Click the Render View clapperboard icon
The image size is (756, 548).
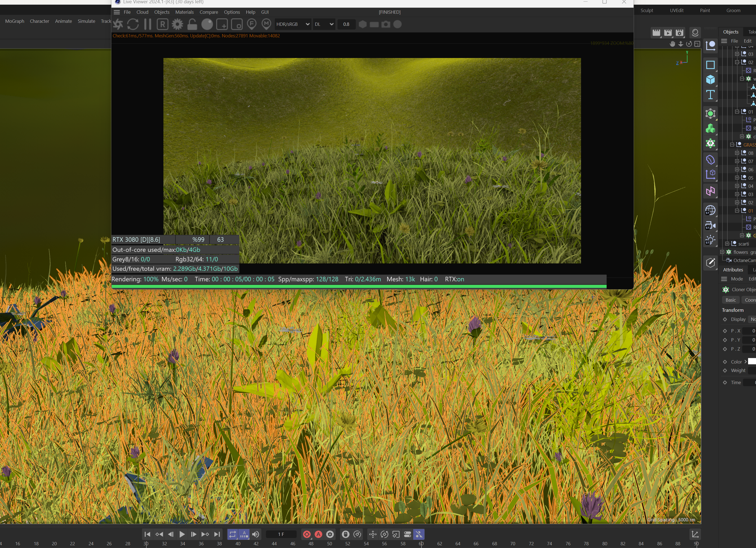pos(656,33)
